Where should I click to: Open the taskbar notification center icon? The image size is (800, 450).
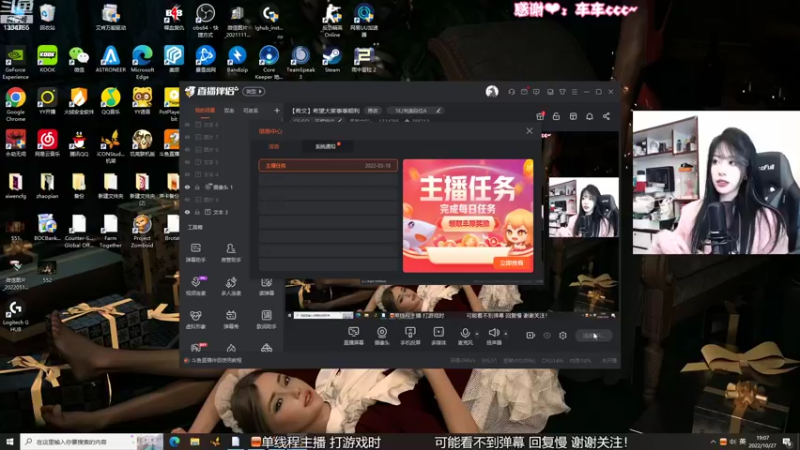tap(787, 442)
